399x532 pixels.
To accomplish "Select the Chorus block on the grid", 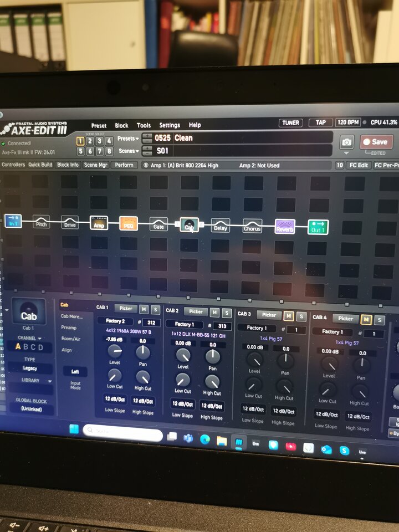I will click(252, 226).
